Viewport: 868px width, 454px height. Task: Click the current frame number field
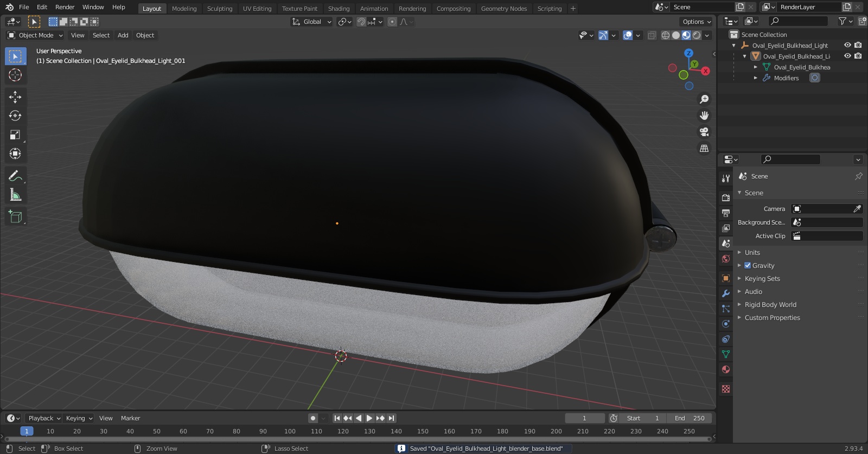[x=585, y=418]
